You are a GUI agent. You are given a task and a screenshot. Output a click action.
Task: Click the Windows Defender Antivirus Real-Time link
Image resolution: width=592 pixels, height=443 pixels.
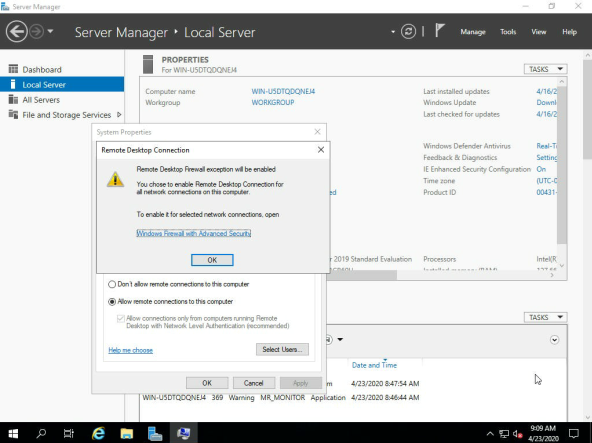[x=546, y=146]
